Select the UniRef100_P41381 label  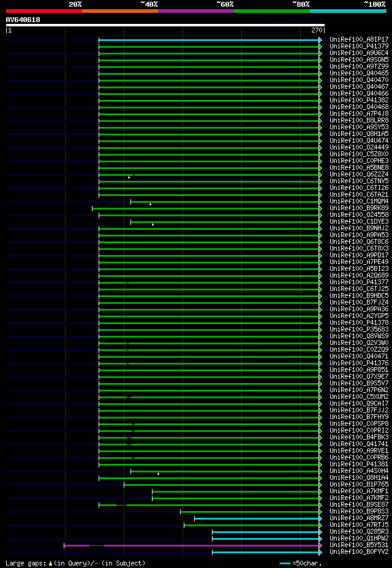(x=359, y=465)
